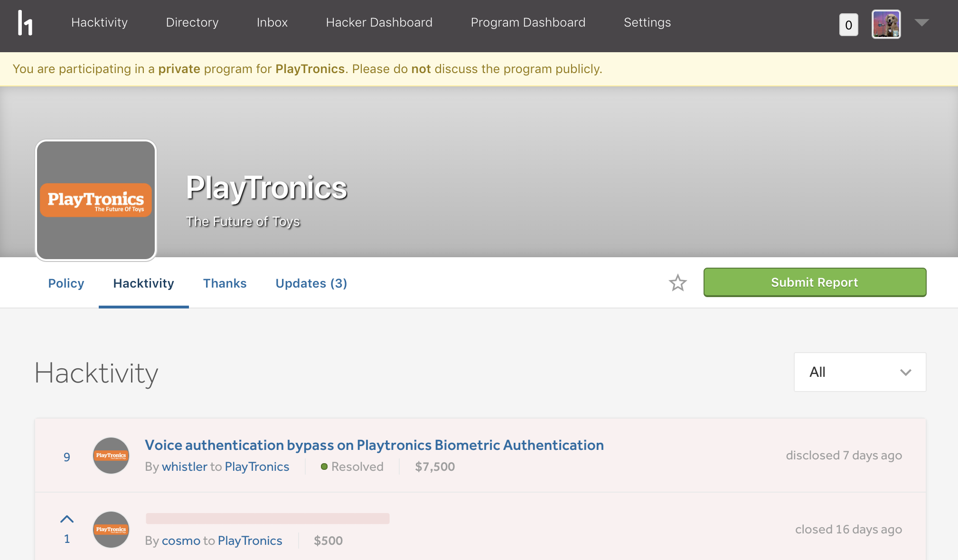Open the Updates (3) tab

pos(311,283)
